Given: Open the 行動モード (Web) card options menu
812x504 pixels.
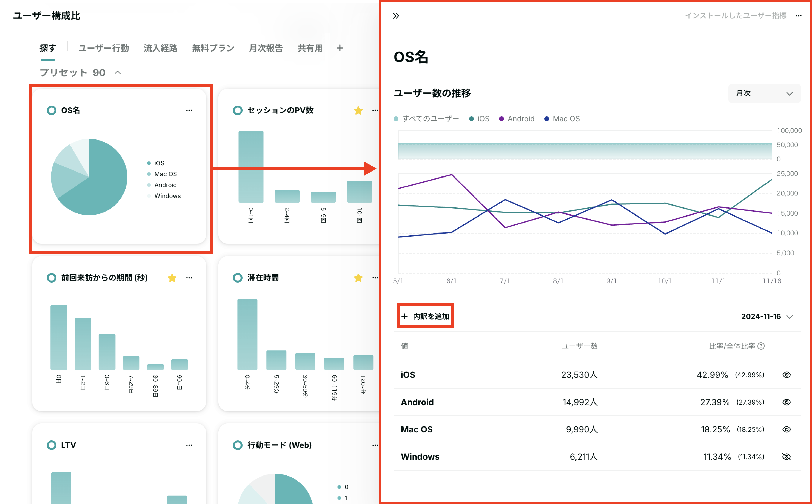Looking at the screenshot, I should pyautogui.click(x=375, y=445).
